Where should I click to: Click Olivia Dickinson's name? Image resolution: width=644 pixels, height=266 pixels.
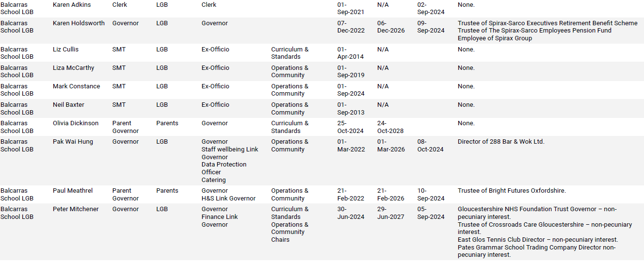76,123
